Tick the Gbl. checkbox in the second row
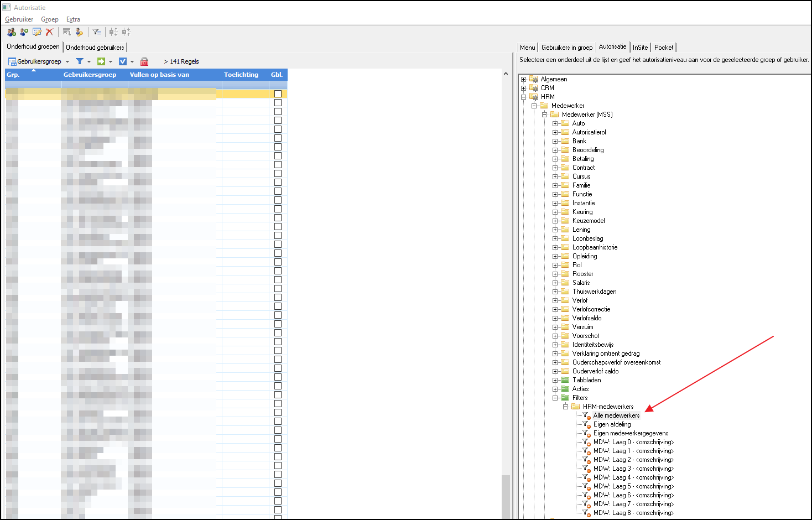Screen dimensions: 812x520 pyautogui.click(x=278, y=103)
